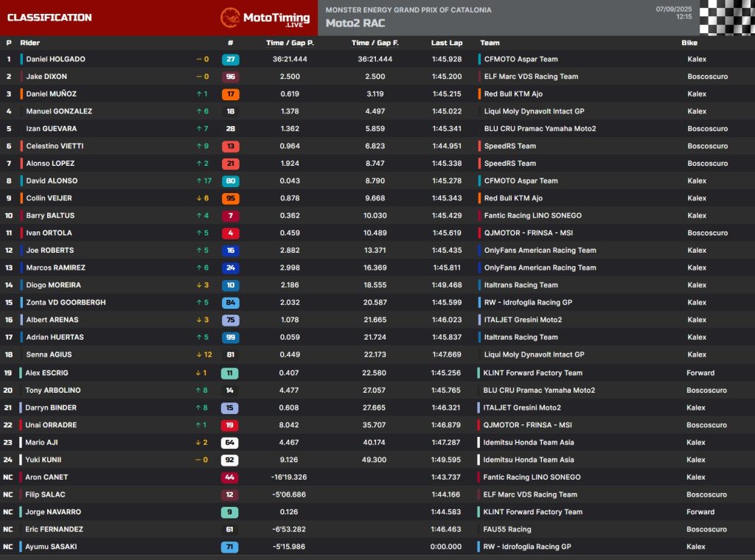Select rider Tony ARBOLINO
755x560 pixels.
[x=53, y=391]
